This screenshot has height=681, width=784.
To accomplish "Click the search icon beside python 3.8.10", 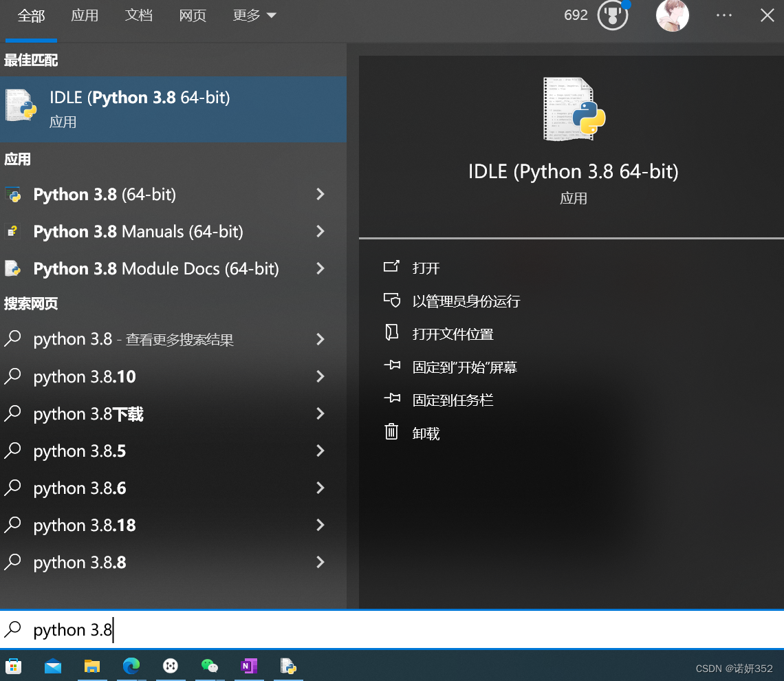I will (x=12, y=376).
